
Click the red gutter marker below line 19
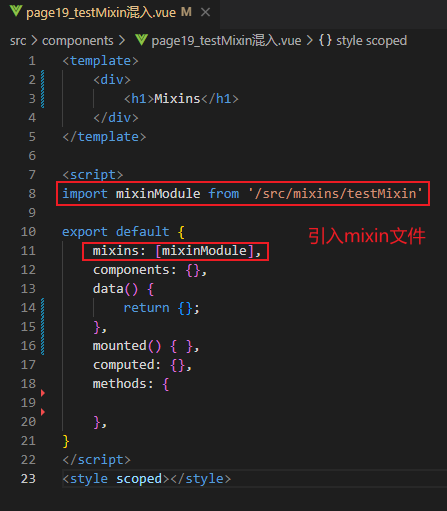click(43, 412)
